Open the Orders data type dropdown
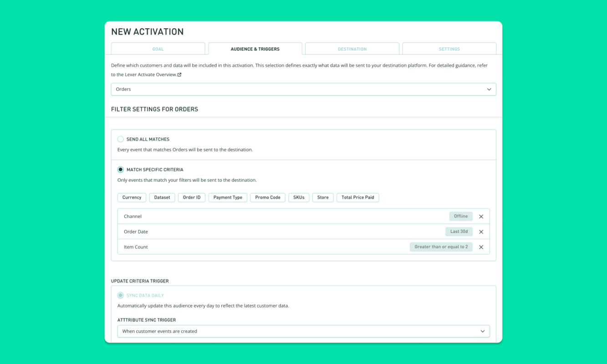 tap(304, 89)
